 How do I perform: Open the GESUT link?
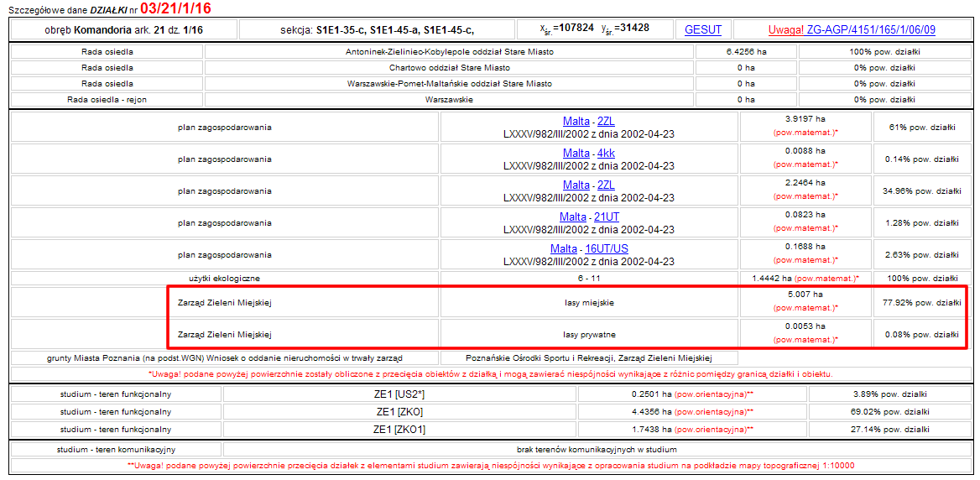coord(703,29)
